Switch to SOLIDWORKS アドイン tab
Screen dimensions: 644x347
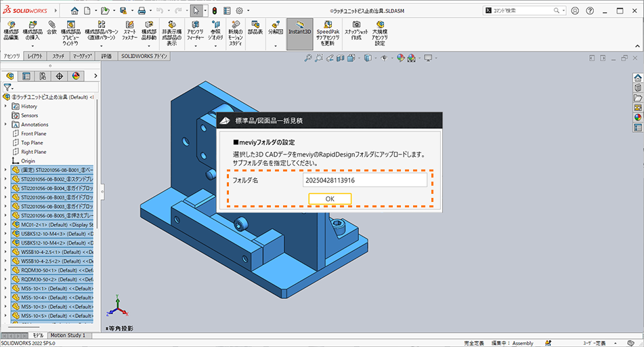click(144, 56)
